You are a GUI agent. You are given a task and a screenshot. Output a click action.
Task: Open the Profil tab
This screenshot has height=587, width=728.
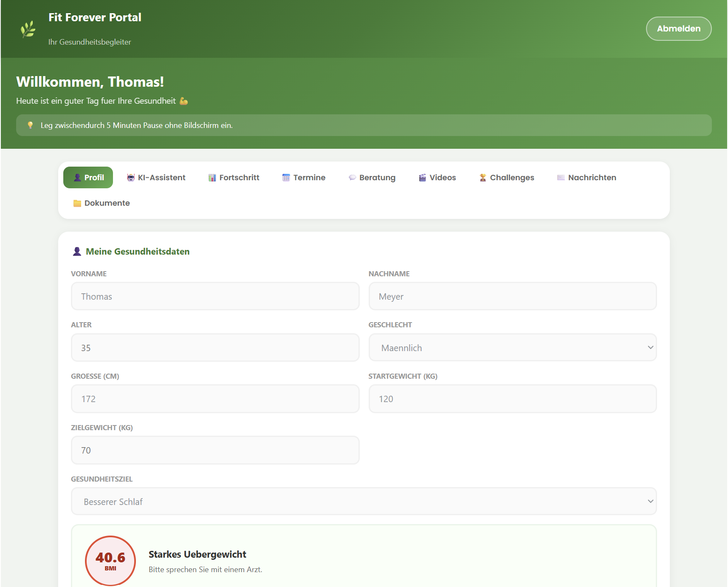(88, 178)
